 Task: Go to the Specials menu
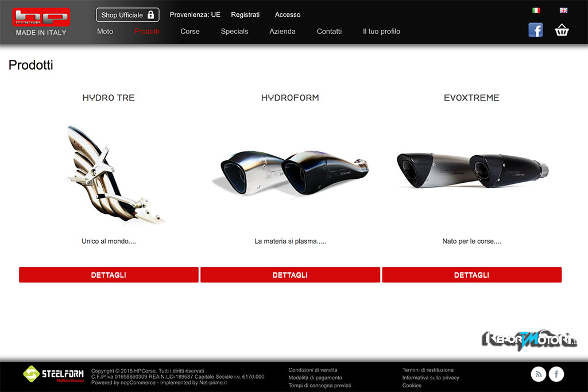click(234, 32)
